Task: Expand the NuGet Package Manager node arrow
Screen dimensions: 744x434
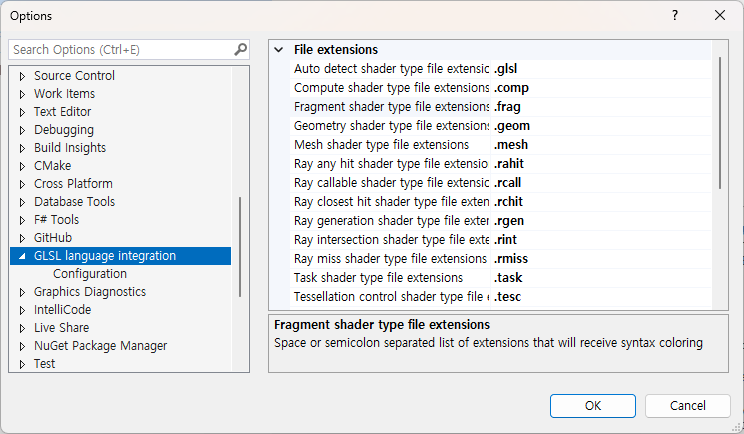Action: click(22, 346)
